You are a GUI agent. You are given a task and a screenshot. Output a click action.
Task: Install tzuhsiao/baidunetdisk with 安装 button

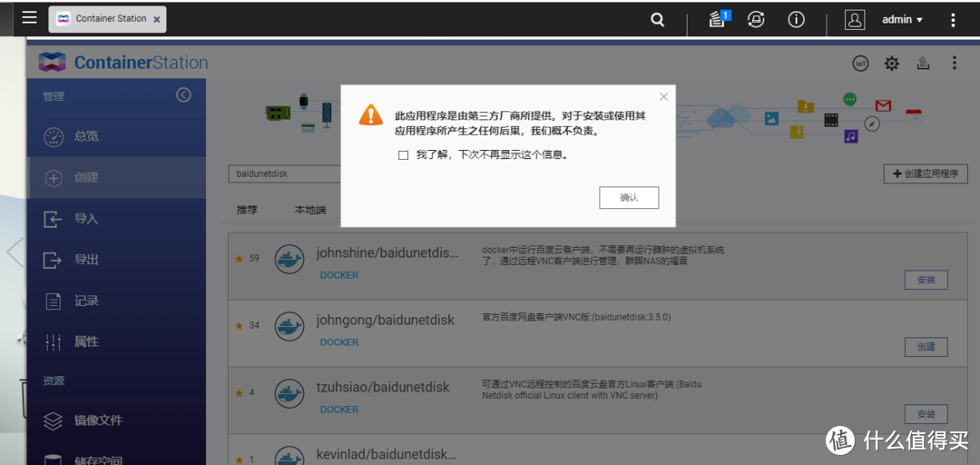(926, 414)
